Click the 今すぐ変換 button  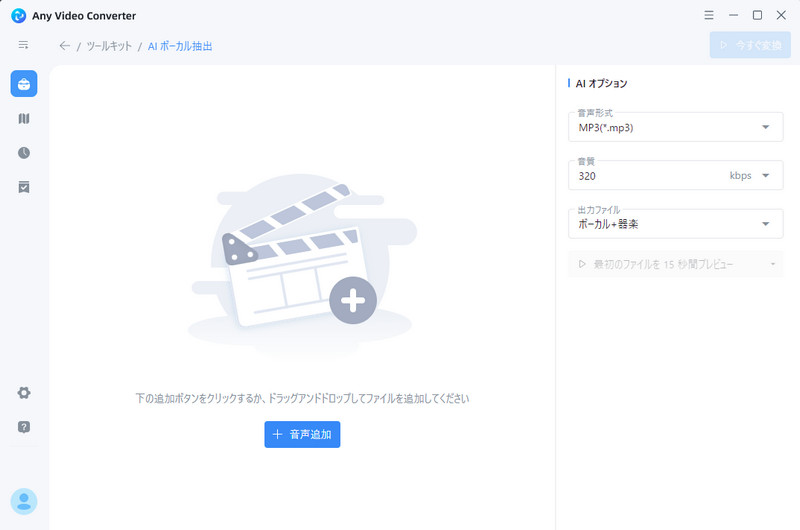click(x=750, y=45)
